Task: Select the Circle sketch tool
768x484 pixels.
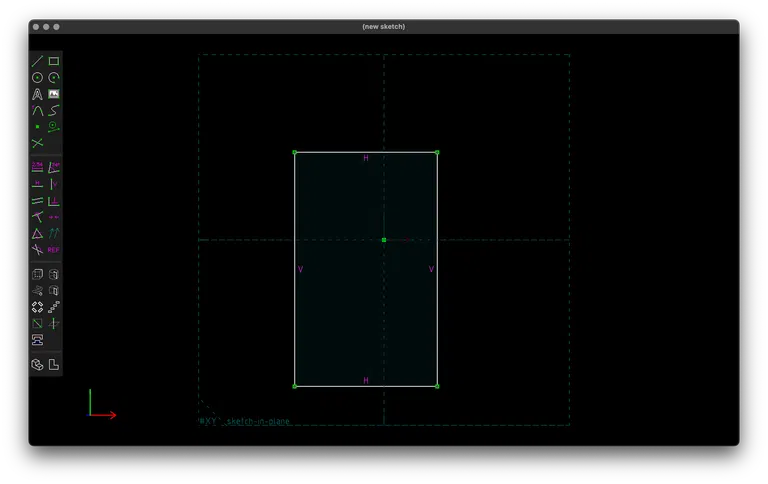Action: click(x=37, y=77)
